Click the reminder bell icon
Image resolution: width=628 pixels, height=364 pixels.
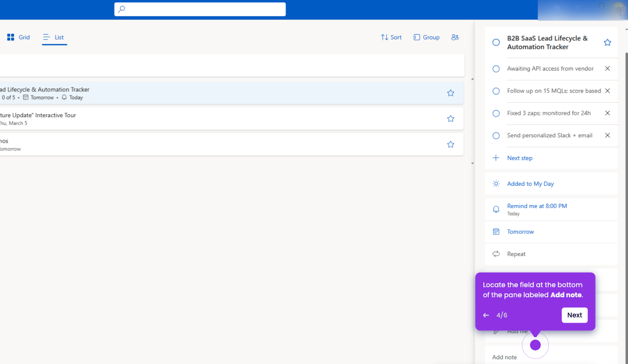496,209
